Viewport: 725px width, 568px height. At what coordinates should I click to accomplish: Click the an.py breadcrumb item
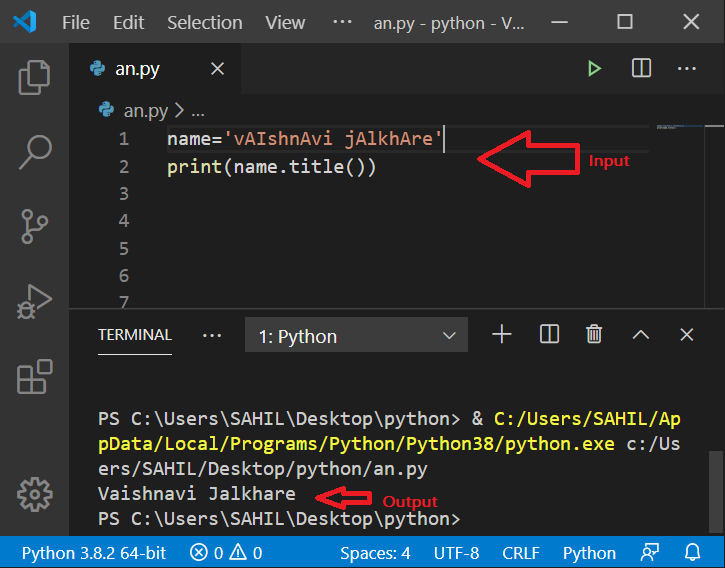coord(146,111)
